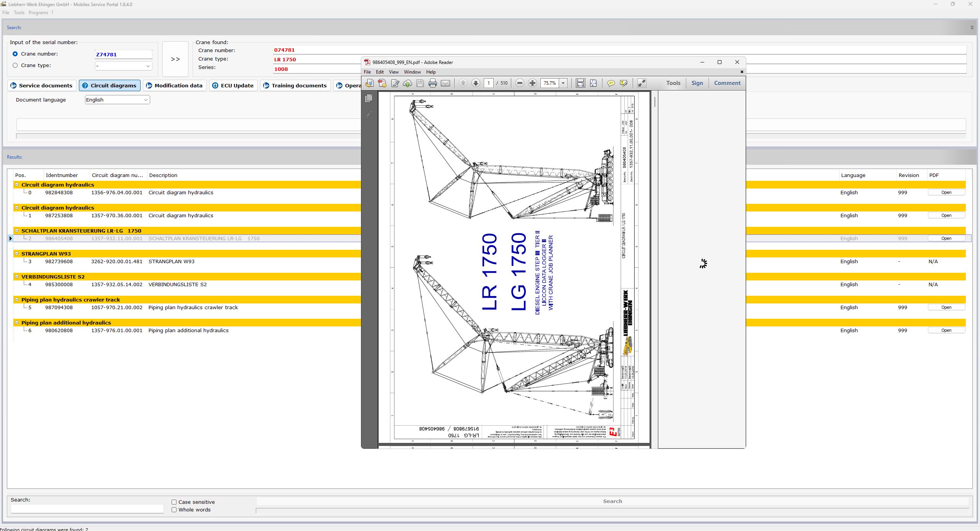Go to the next page using the down arrow icon
The width and height of the screenshot is (980, 531).
tap(476, 83)
